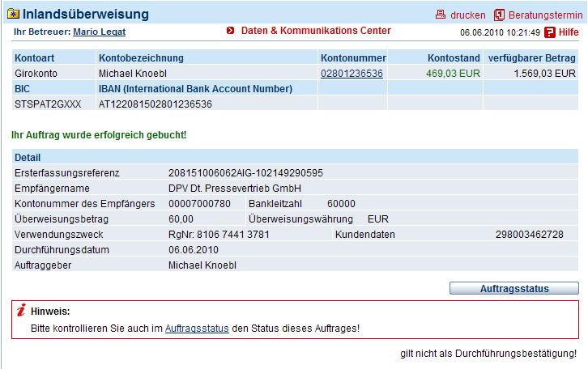Open the Beratungstermin link
The image size is (588, 369).
pyautogui.click(x=545, y=15)
